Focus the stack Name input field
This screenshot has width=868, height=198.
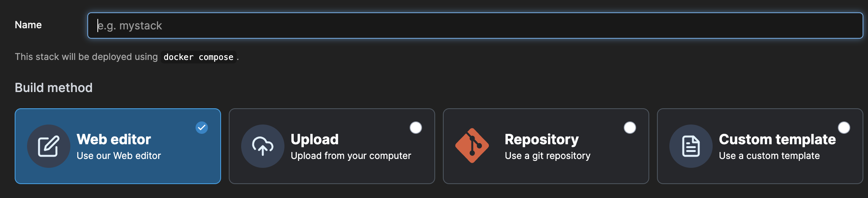coord(475,26)
